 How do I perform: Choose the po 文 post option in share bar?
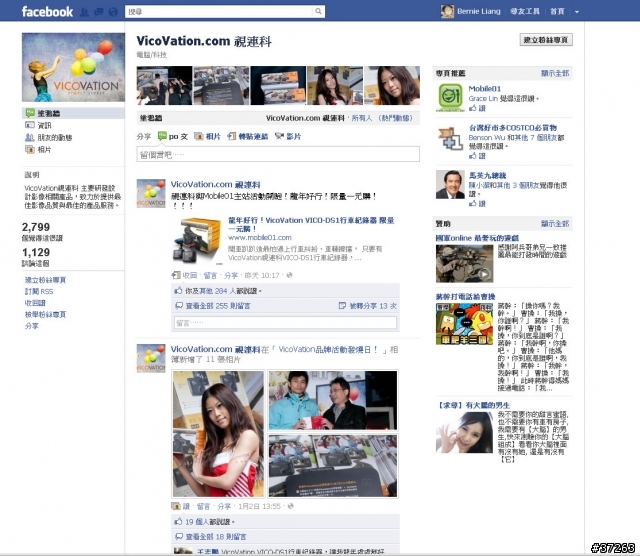tap(173, 136)
